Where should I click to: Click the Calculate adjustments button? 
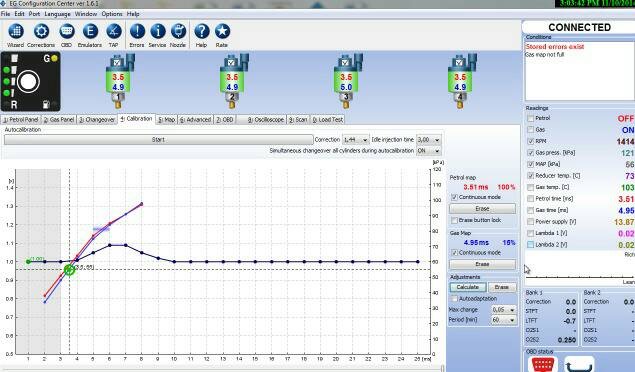tap(467, 287)
